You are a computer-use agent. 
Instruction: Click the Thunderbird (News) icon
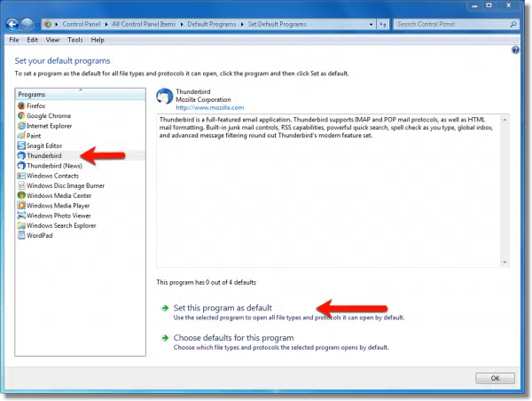coord(21,166)
